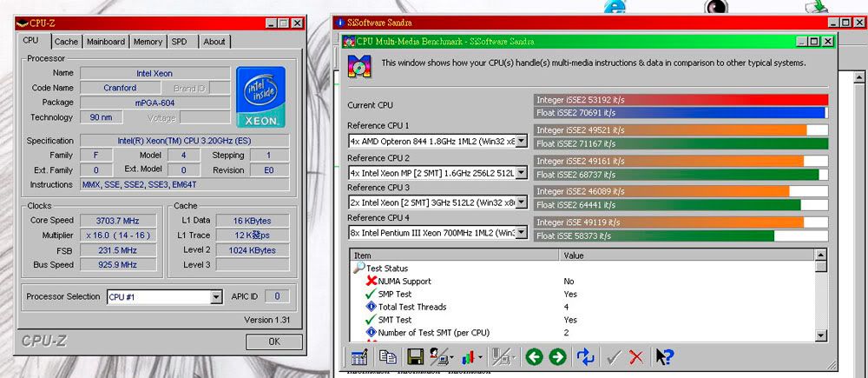868x378 pixels.
Task: Switch to the Cache tab in CPU-Z
Action: [67, 42]
